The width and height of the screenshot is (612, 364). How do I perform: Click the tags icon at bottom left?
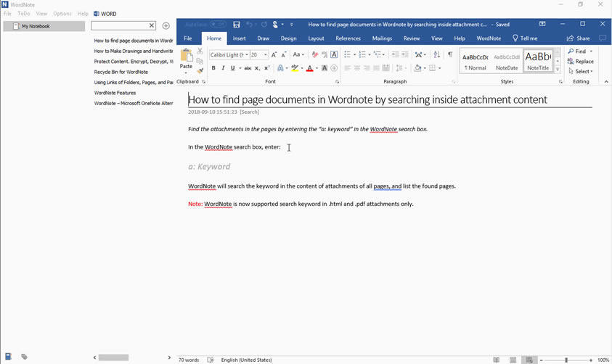(x=24, y=357)
